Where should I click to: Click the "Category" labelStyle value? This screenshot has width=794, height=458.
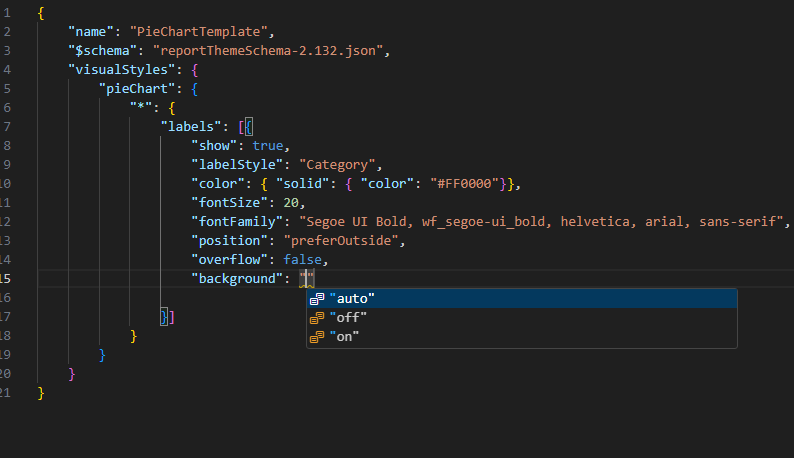click(337, 165)
